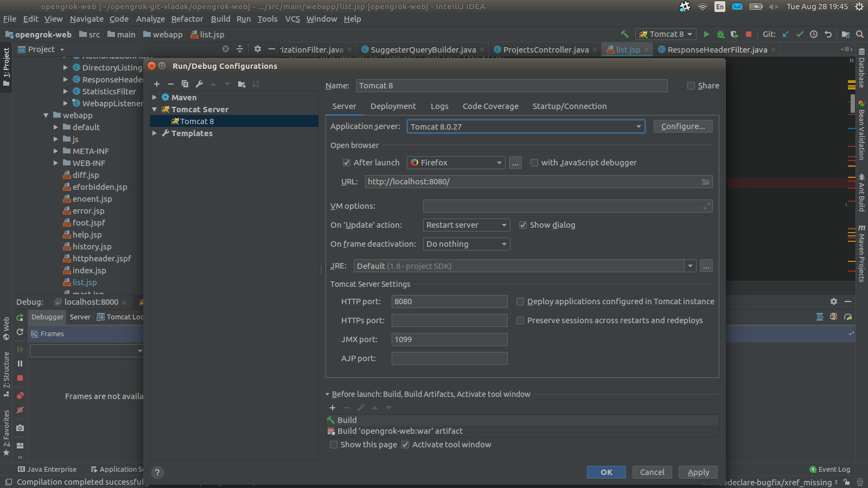Image resolution: width=868 pixels, height=488 pixels.
Task: Click the Configure... button
Action: [x=683, y=126]
